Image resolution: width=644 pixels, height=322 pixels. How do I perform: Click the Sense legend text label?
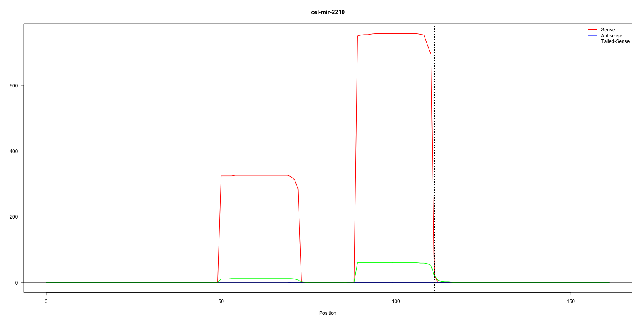click(607, 30)
